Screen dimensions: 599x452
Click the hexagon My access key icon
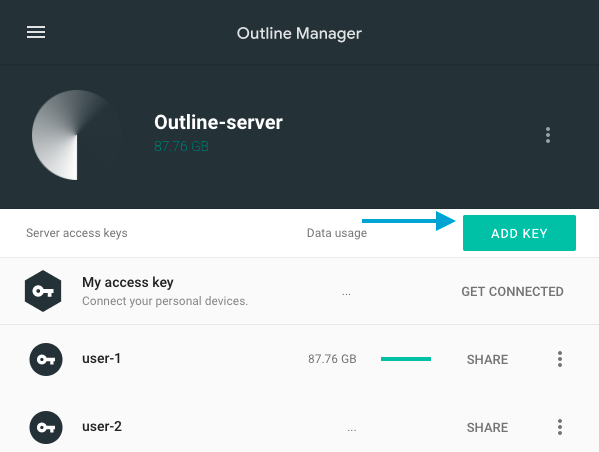43,291
